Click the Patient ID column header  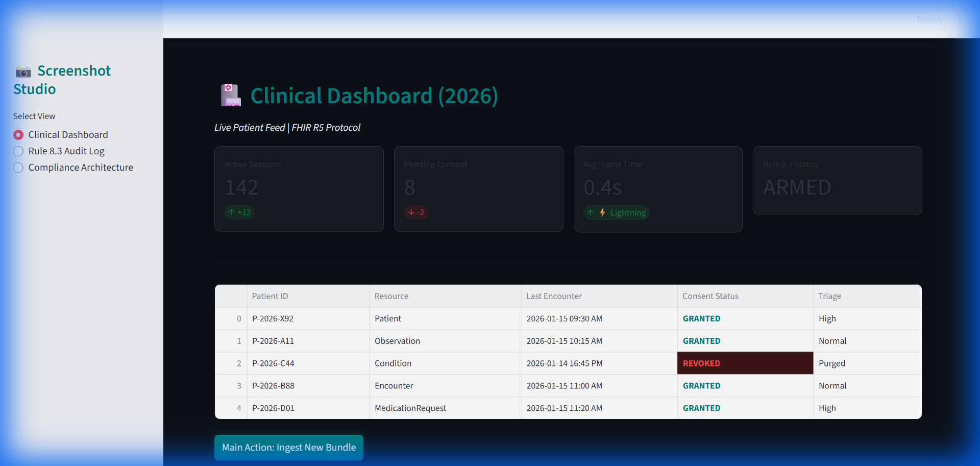(x=270, y=296)
